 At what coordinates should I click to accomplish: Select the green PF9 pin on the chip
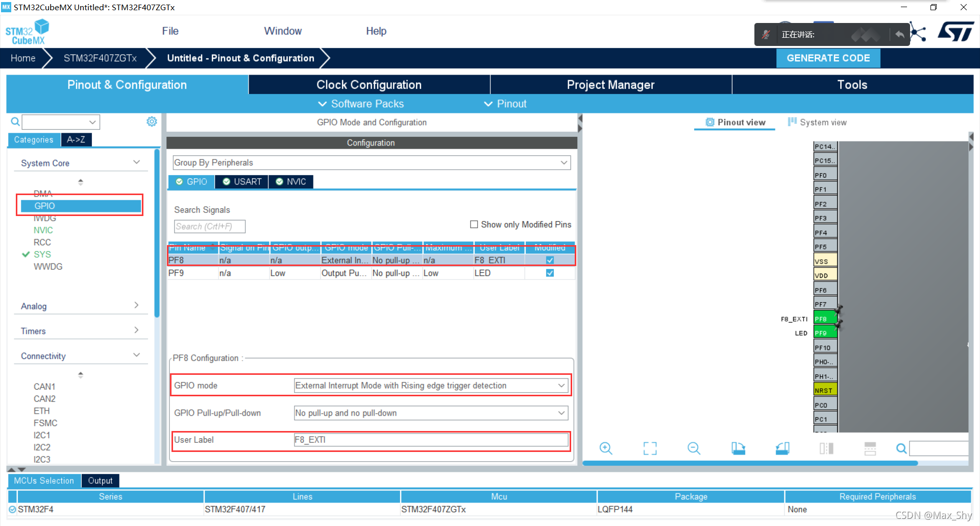point(825,333)
